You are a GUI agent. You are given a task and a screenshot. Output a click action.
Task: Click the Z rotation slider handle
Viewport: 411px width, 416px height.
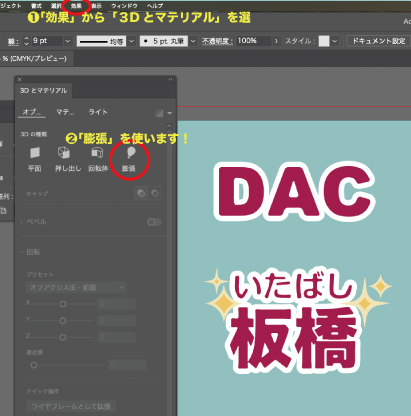(x=62, y=337)
